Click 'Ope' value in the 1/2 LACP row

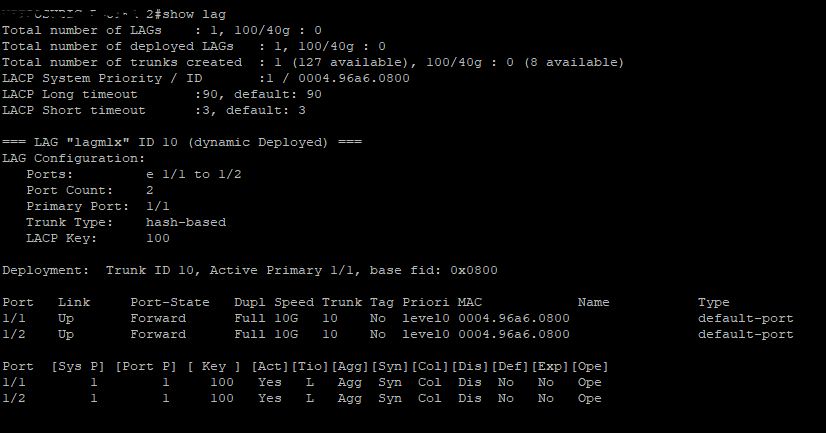pyautogui.click(x=589, y=398)
